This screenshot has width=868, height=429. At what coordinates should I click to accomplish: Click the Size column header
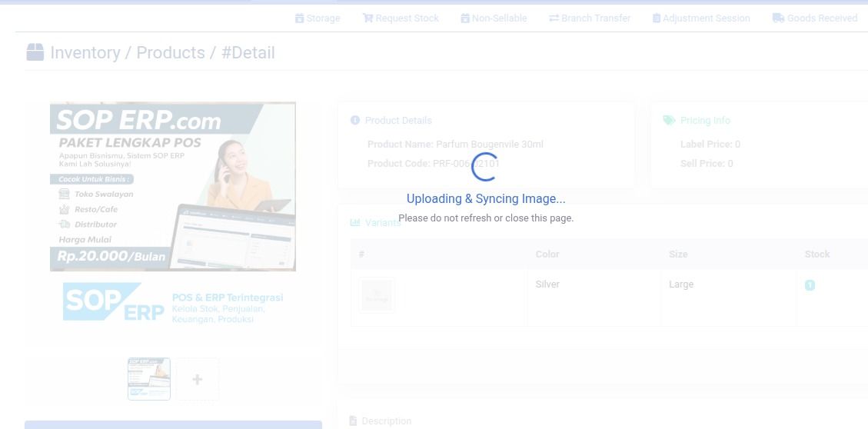click(678, 254)
